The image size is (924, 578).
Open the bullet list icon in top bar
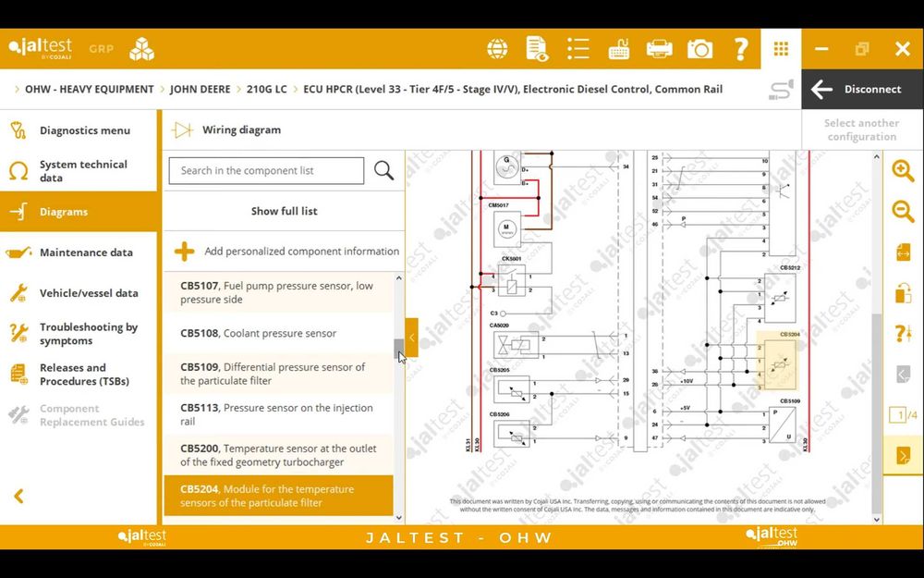(578, 49)
